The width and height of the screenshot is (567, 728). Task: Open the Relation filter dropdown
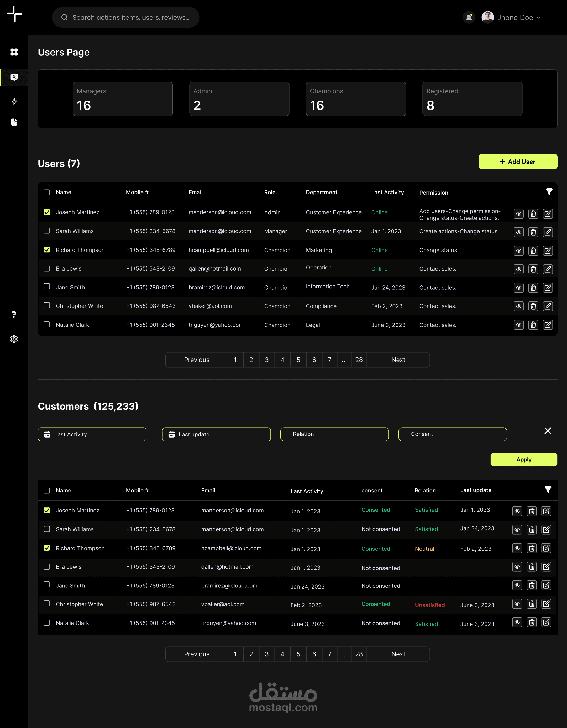point(334,434)
